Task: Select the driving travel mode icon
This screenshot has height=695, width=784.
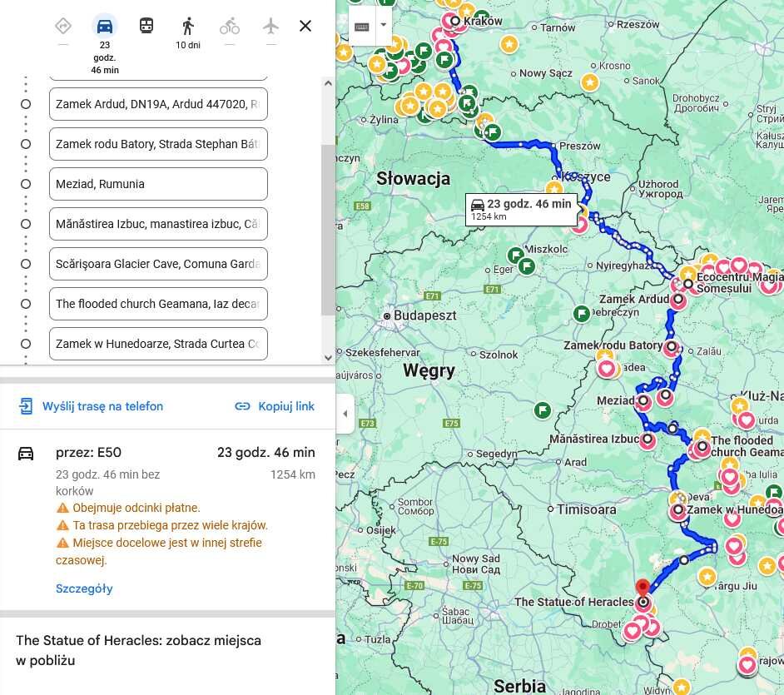Action: point(105,26)
